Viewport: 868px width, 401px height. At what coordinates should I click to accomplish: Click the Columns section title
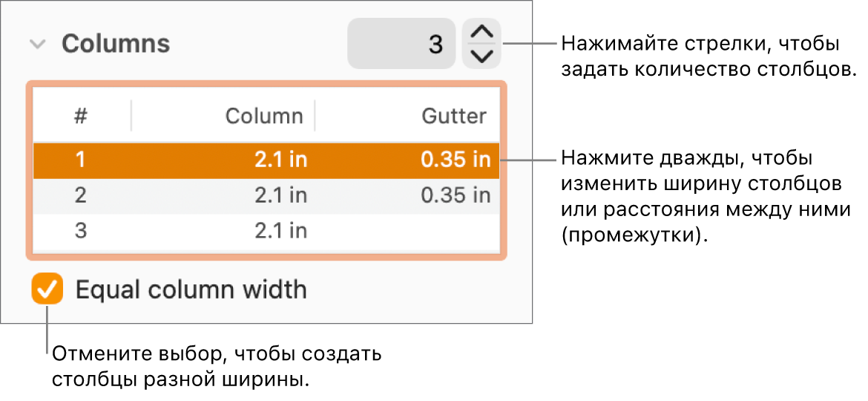click(x=116, y=44)
